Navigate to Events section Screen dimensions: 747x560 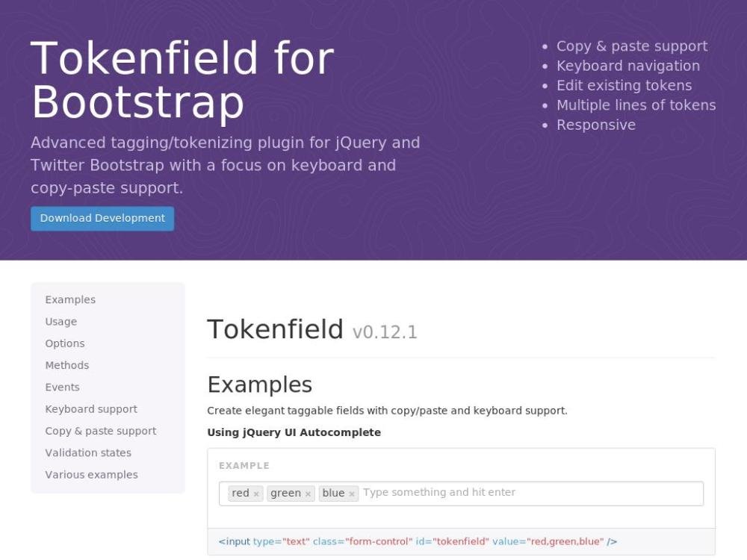(62, 388)
